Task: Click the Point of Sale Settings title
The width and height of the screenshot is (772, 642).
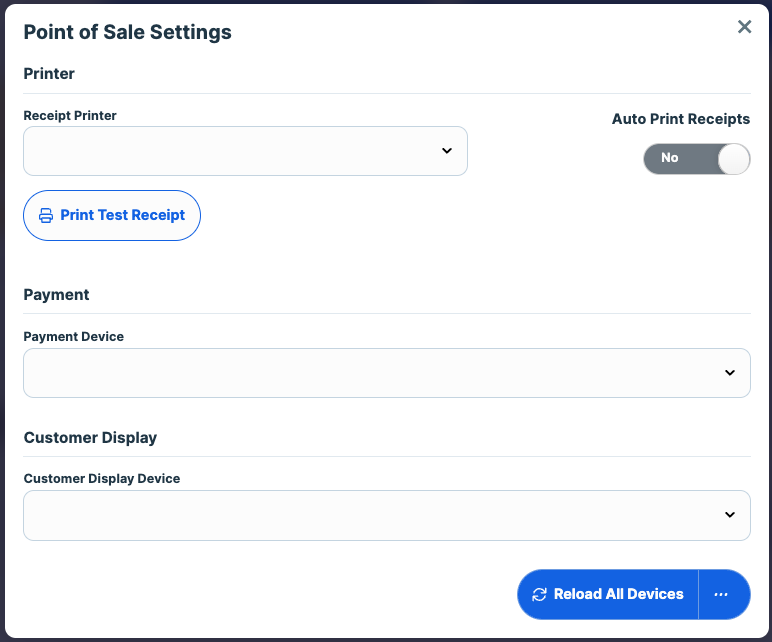Action: point(127,32)
